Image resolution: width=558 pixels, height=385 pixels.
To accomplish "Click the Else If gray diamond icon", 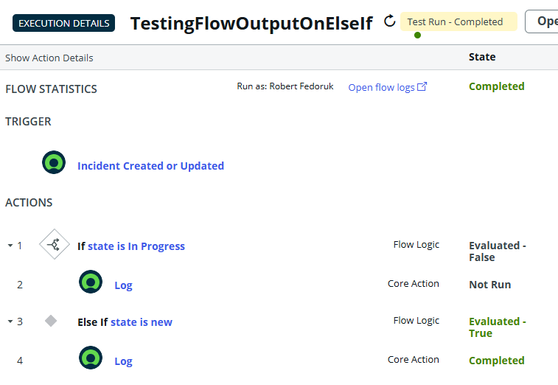I will click(51, 321).
